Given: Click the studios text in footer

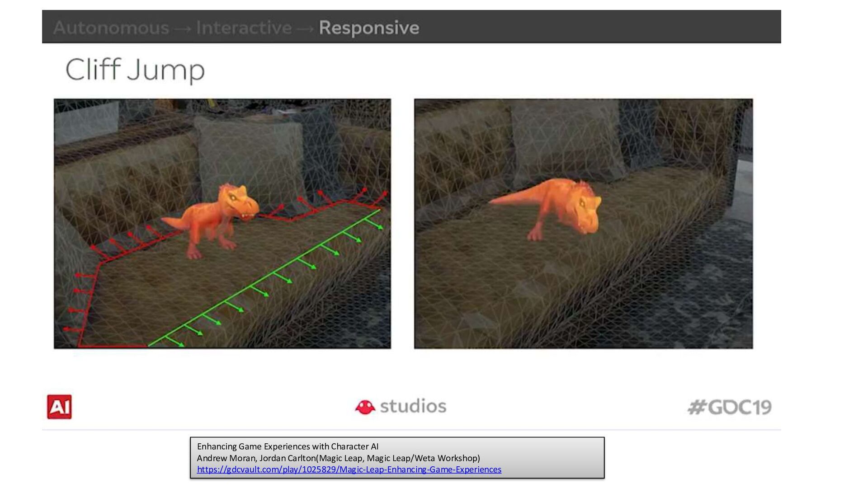Looking at the screenshot, I should [413, 406].
